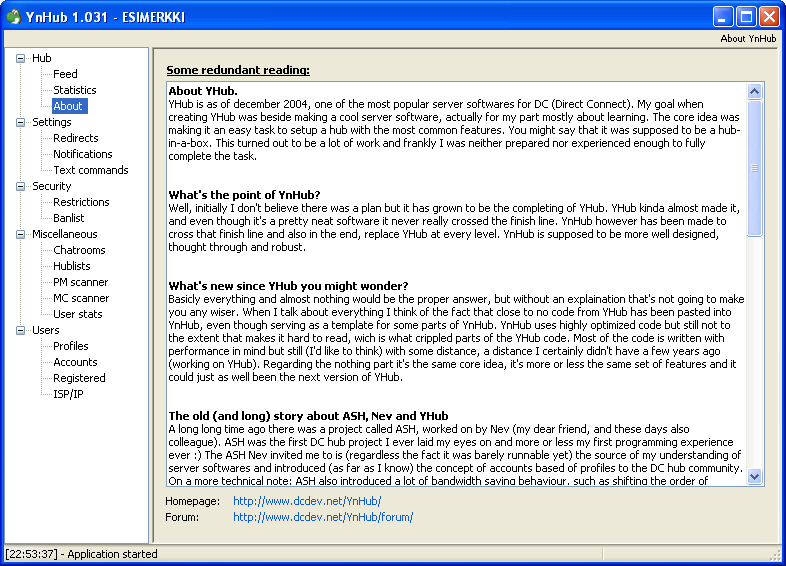Open the Hublists page
This screenshot has height=566, width=786.
[x=72, y=266]
